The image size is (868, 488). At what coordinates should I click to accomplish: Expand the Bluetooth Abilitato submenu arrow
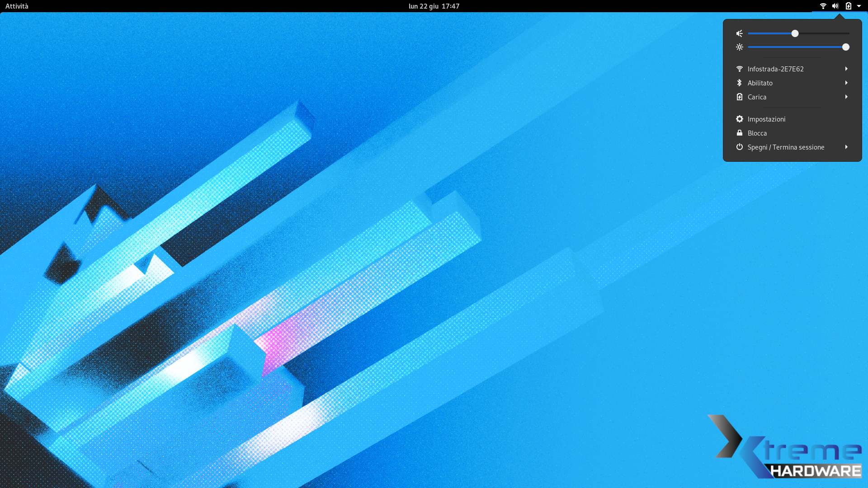pyautogui.click(x=846, y=83)
